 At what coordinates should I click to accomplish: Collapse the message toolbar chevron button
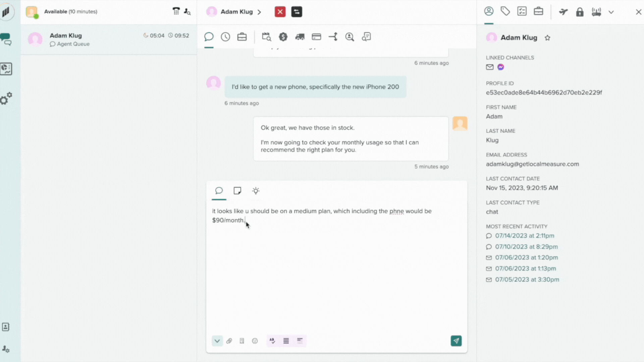click(x=217, y=341)
